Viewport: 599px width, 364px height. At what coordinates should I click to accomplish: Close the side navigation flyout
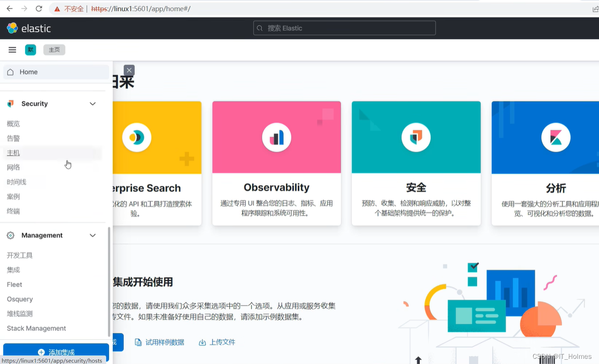pyautogui.click(x=129, y=70)
